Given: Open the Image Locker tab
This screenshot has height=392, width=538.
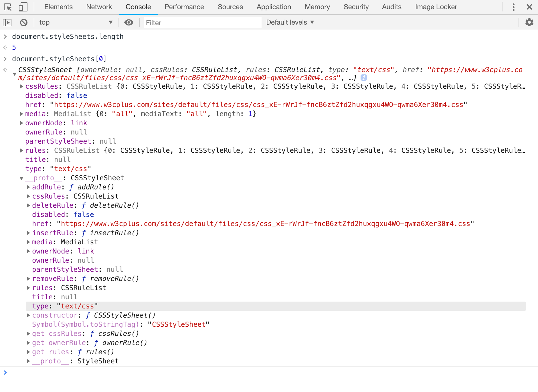Looking at the screenshot, I should [436, 7].
